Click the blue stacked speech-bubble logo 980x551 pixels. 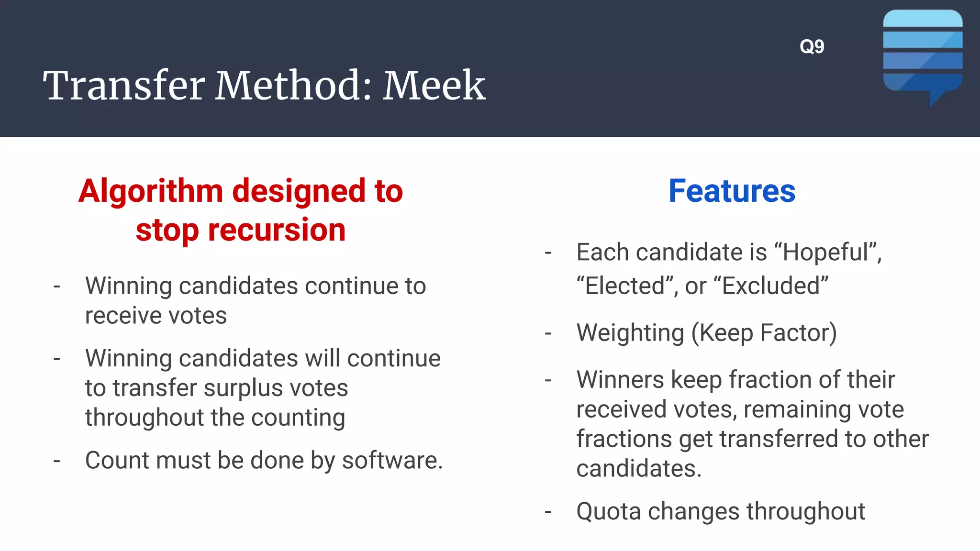click(923, 57)
